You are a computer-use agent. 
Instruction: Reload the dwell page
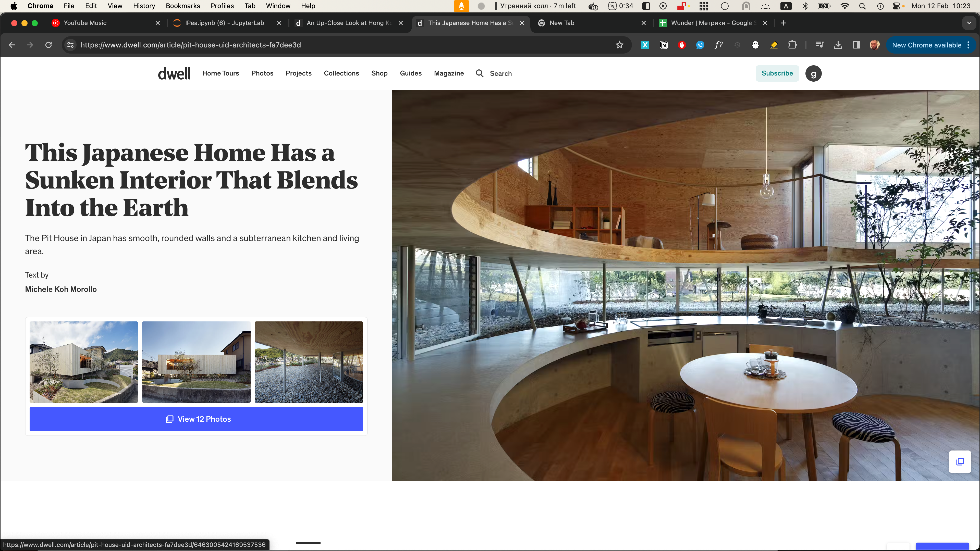click(48, 45)
